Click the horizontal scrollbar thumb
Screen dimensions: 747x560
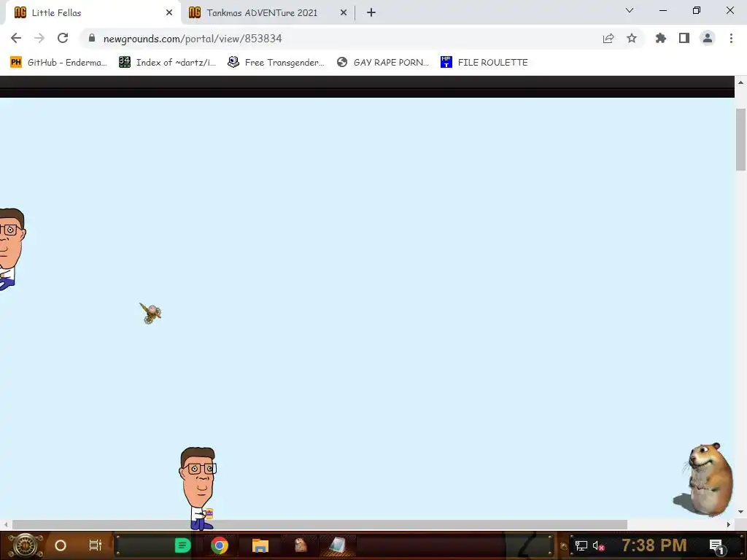[320, 525]
